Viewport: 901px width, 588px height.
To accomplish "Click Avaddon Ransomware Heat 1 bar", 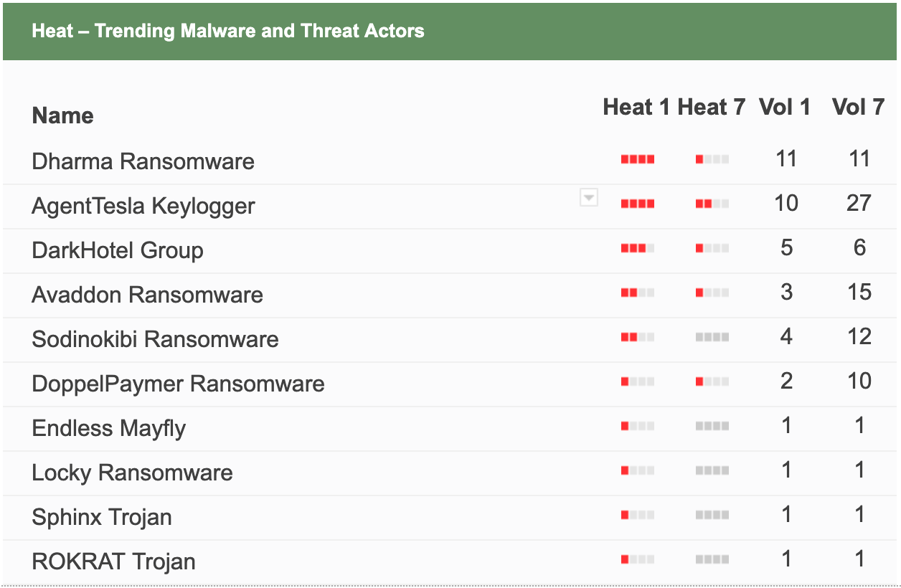I will pyautogui.click(x=638, y=293).
